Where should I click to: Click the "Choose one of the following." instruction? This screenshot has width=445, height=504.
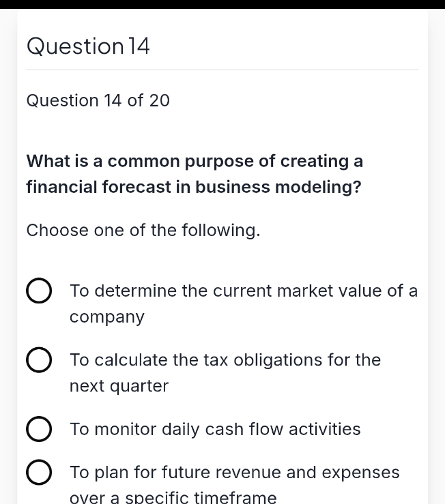(x=143, y=231)
